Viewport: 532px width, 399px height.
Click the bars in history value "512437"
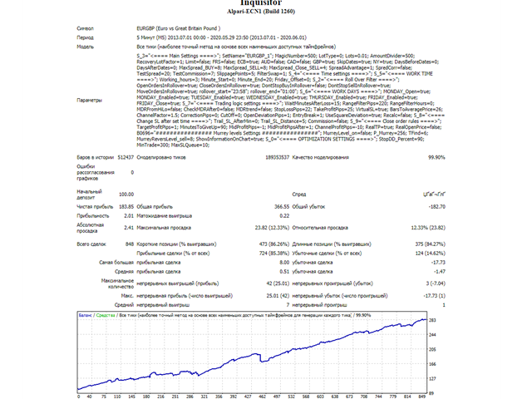tap(126, 157)
